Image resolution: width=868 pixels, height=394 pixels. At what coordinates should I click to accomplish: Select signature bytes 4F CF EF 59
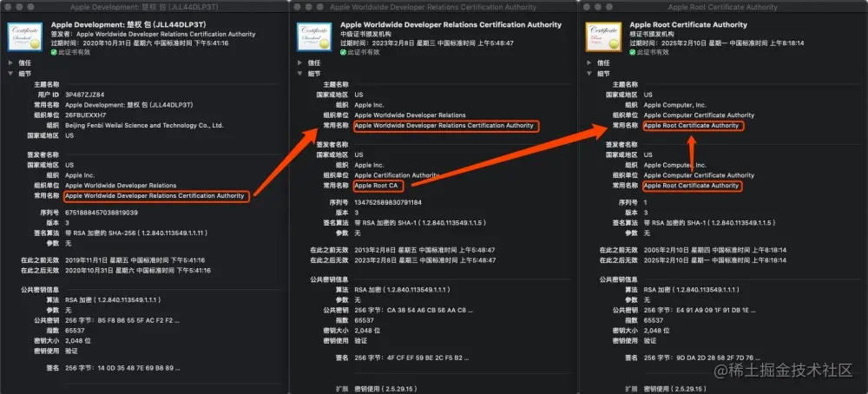[x=412, y=358]
